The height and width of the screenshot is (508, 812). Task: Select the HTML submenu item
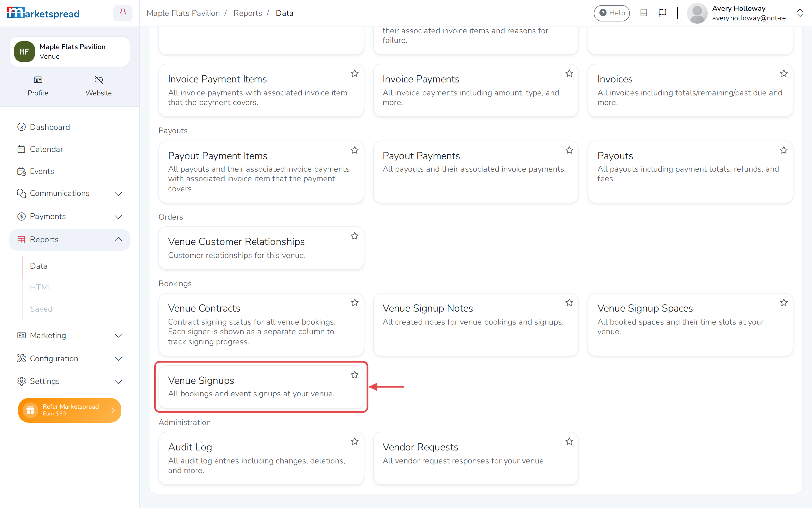(x=41, y=287)
